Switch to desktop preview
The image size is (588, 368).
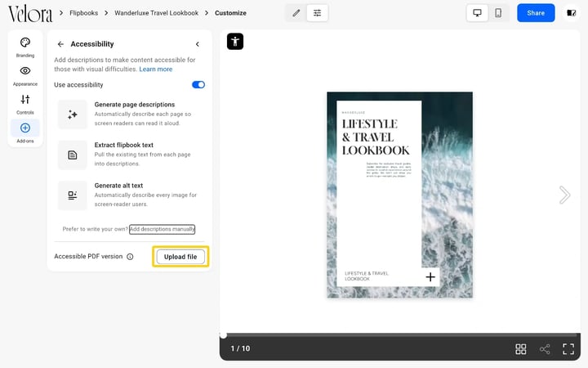pyautogui.click(x=477, y=13)
